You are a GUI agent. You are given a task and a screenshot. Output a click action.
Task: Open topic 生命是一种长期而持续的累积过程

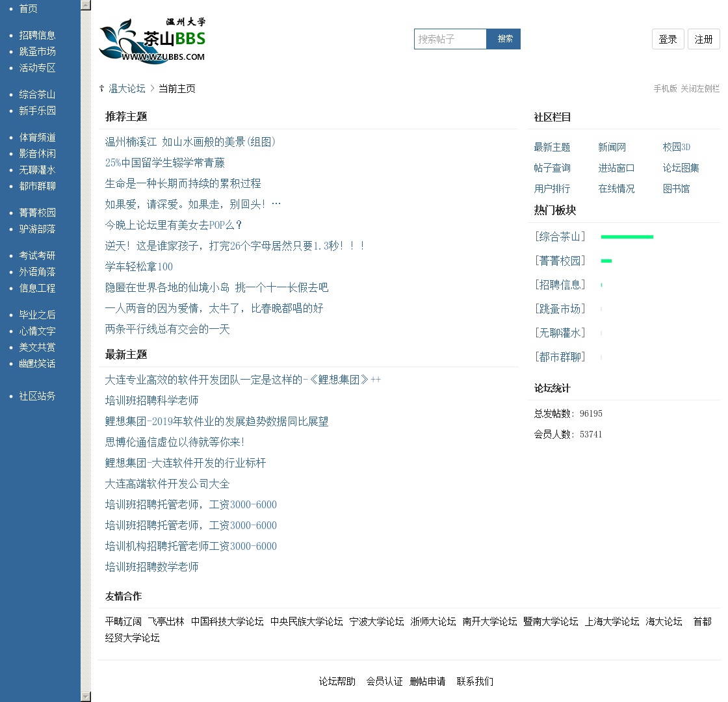pos(183,183)
